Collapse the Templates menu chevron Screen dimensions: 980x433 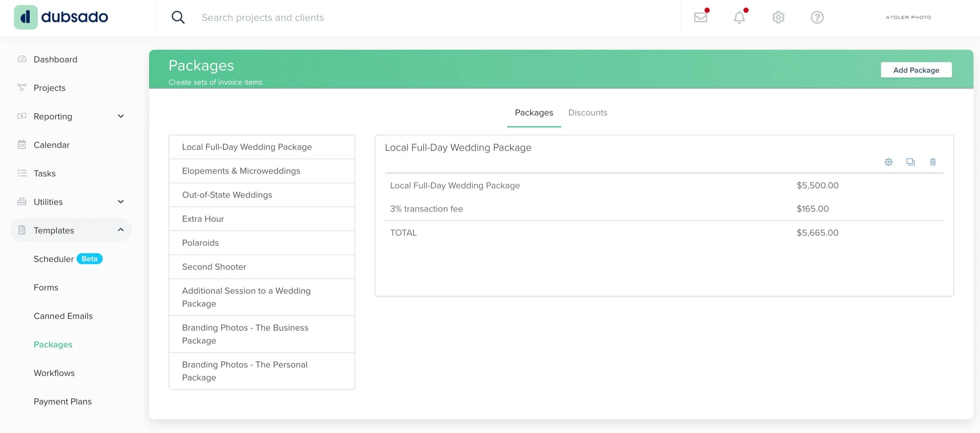point(121,230)
